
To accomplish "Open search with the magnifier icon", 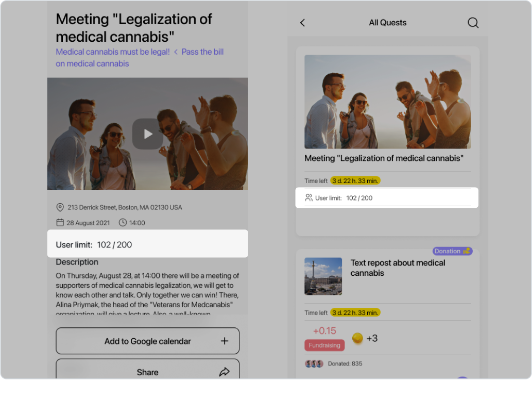I will coord(473,23).
